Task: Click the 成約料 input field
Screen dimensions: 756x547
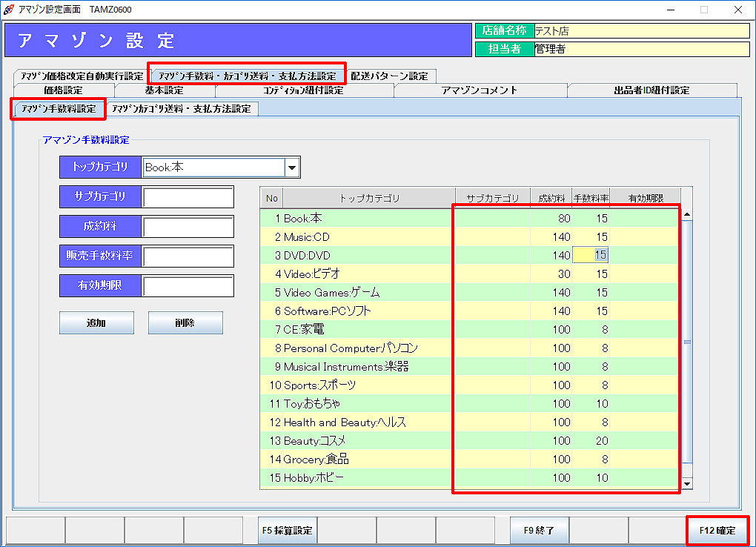Action: 188,227
